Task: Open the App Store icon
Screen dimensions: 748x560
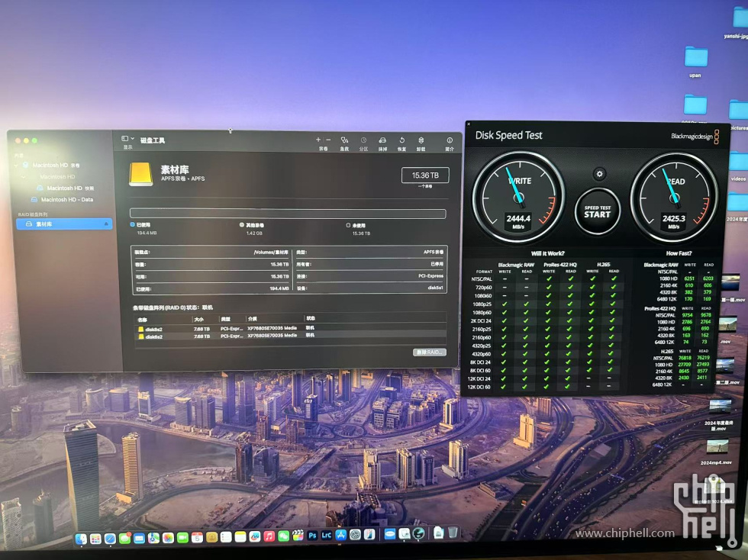Action: [341, 535]
